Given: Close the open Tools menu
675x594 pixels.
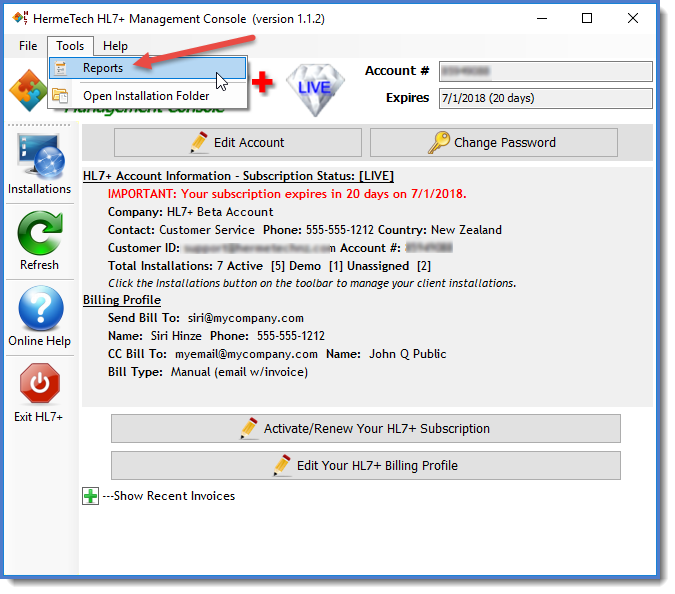Looking at the screenshot, I should coord(70,46).
